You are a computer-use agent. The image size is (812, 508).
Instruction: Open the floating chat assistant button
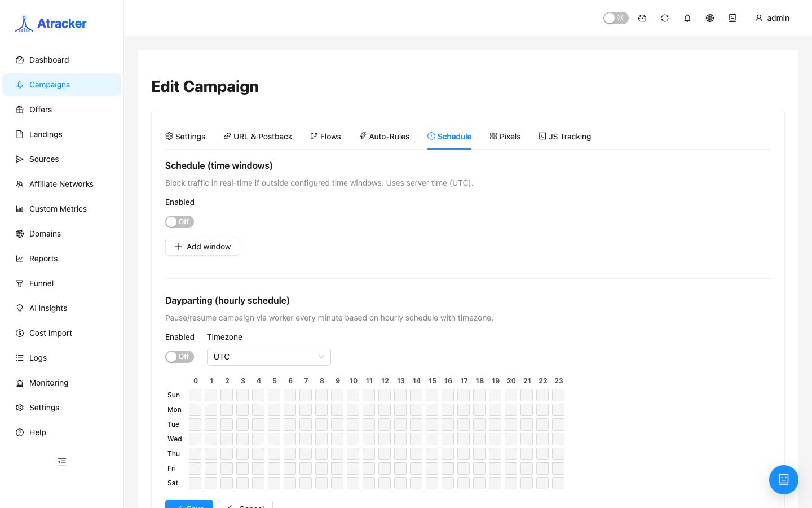(784, 480)
